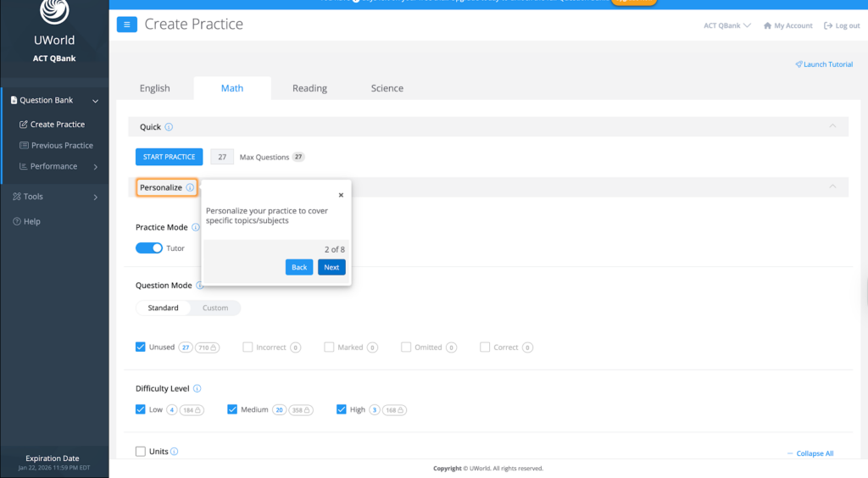Switch to the Reading tab

pyautogui.click(x=309, y=88)
